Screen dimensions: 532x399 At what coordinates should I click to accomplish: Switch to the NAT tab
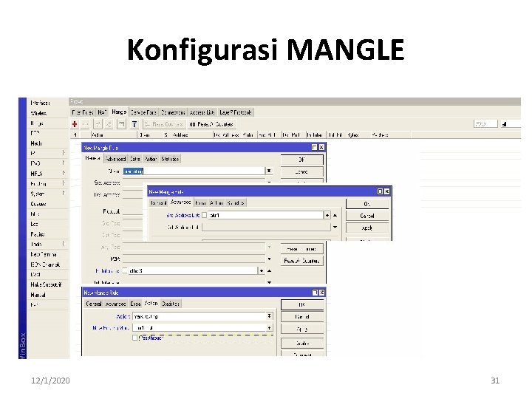[x=102, y=112]
